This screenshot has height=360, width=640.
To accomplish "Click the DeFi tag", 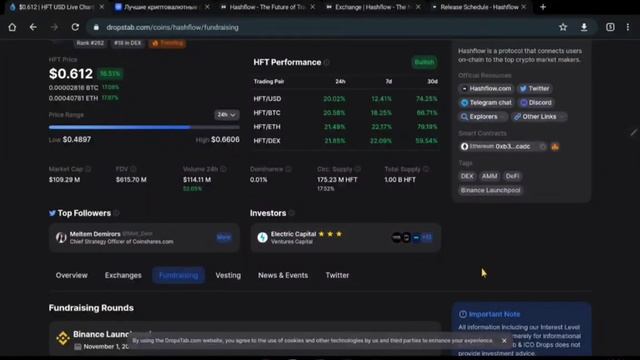I will pyautogui.click(x=512, y=176).
